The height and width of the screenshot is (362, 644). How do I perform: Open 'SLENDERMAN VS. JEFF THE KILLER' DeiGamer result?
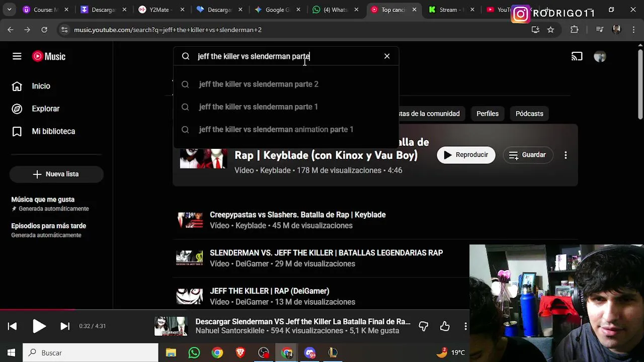326,253
